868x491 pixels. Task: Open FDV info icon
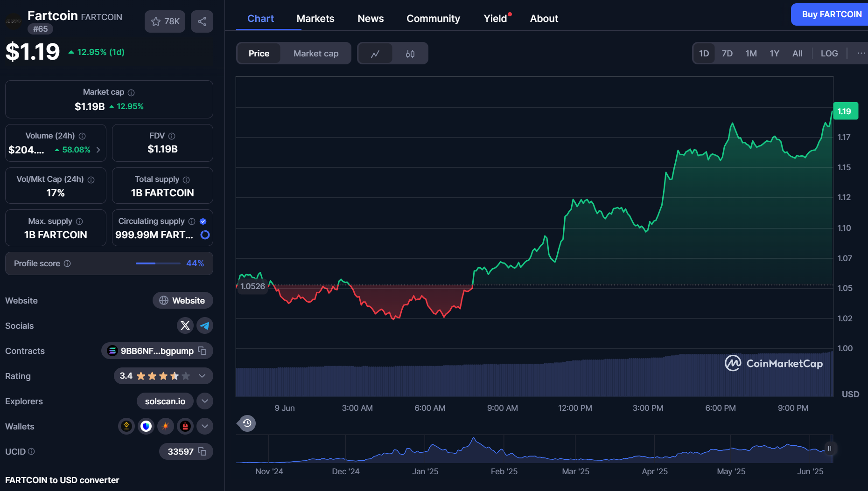pyautogui.click(x=172, y=136)
